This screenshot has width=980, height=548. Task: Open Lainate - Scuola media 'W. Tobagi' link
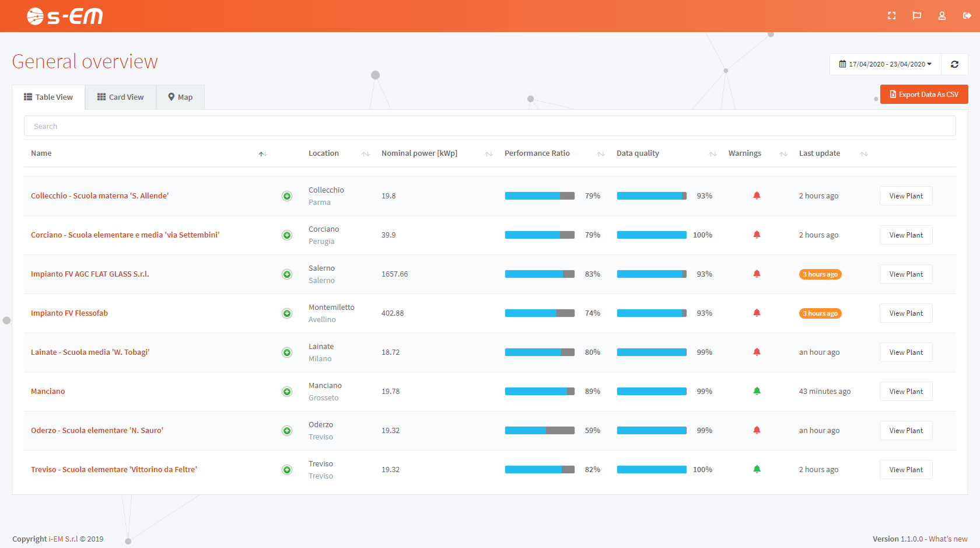point(90,352)
